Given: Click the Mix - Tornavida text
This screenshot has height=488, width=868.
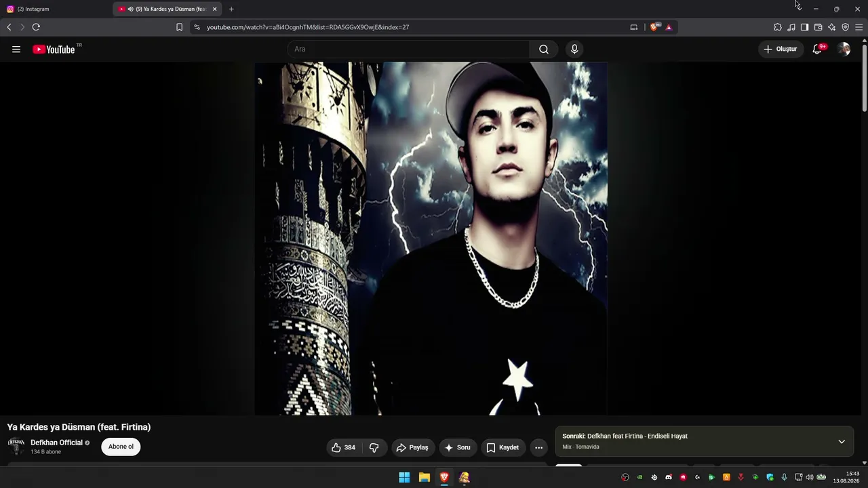Looking at the screenshot, I should (x=580, y=447).
